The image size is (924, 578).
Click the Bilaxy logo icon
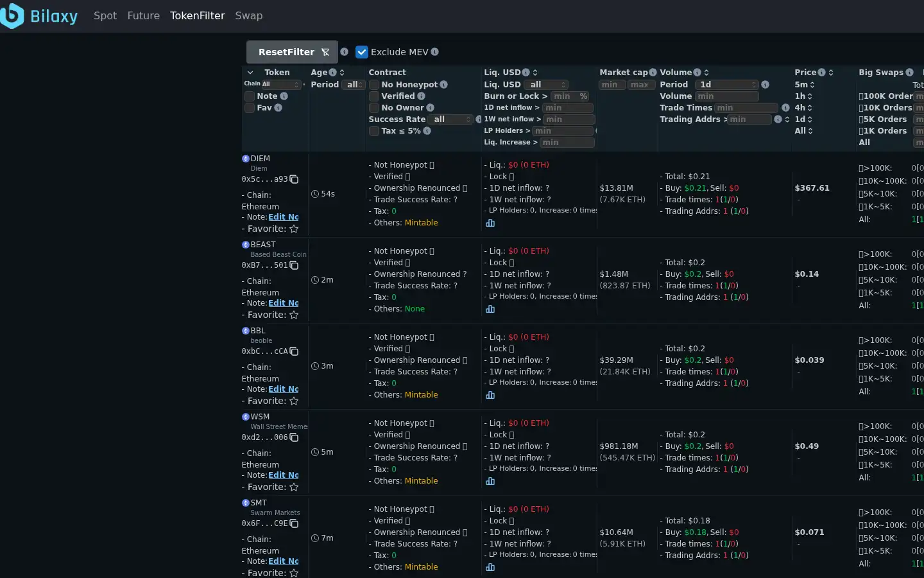(12, 15)
